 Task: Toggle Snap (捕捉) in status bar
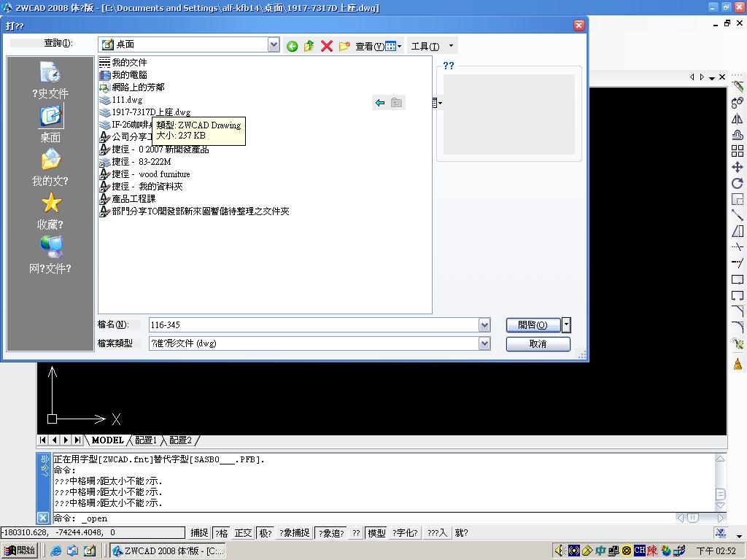click(x=199, y=533)
